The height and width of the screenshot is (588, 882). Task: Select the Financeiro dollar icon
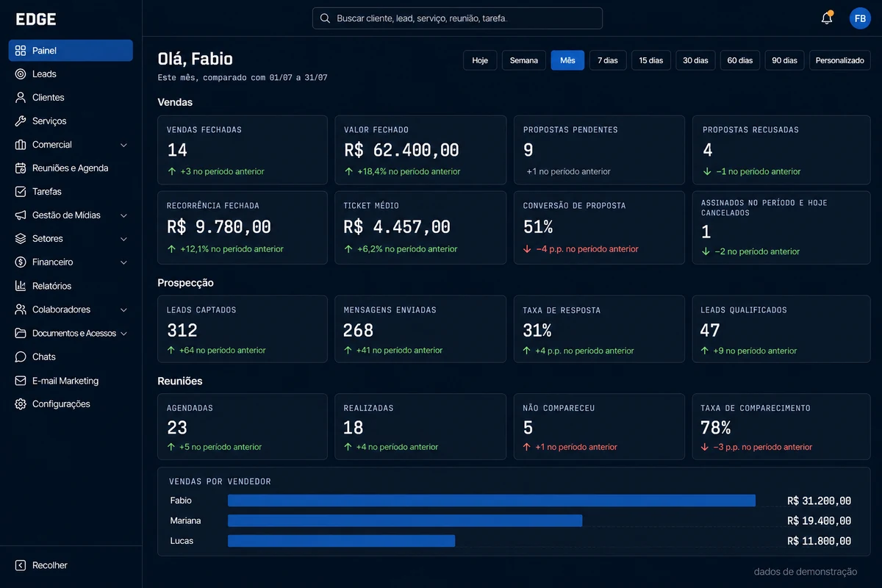point(21,262)
